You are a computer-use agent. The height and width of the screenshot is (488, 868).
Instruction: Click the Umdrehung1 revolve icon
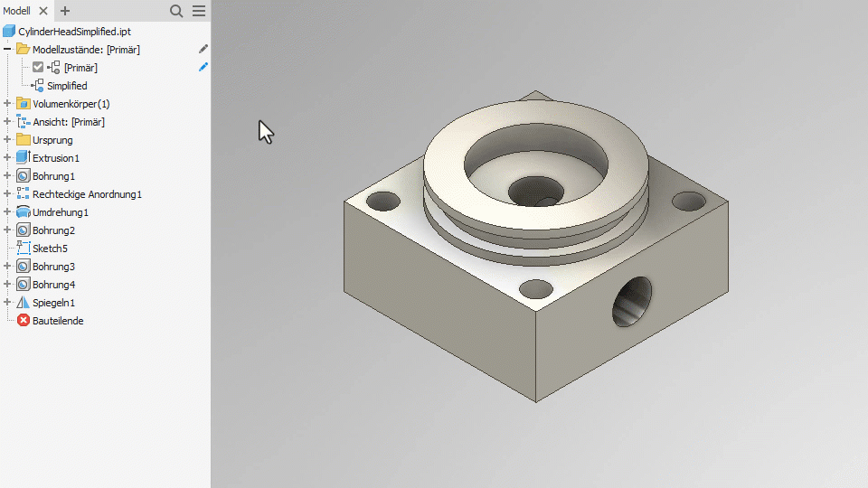click(x=23, y=211)
